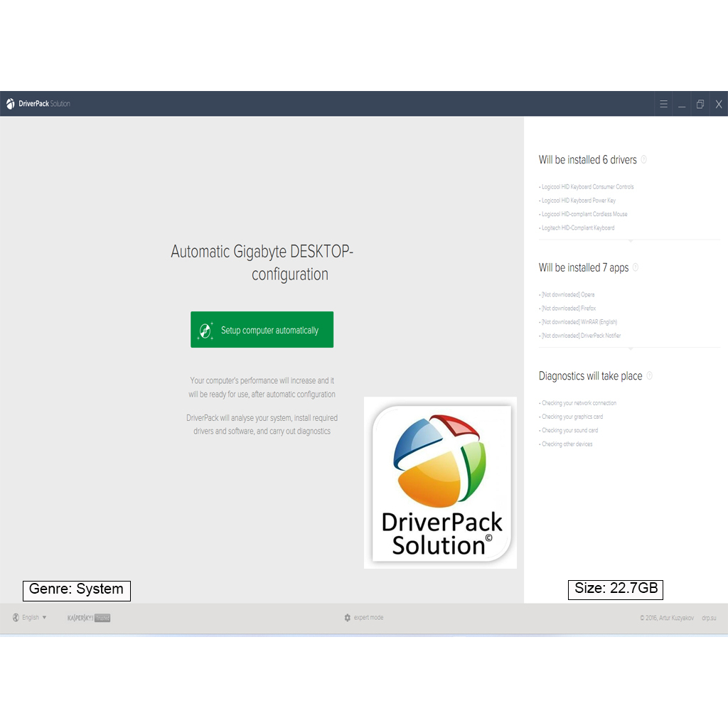
Task: Click the globe icon in the footer
Action: tap(16, 618)
